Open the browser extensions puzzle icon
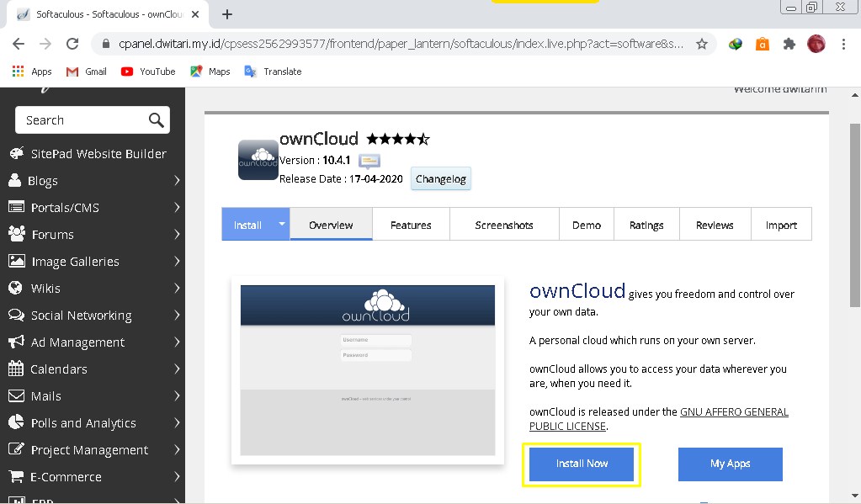 789,44
